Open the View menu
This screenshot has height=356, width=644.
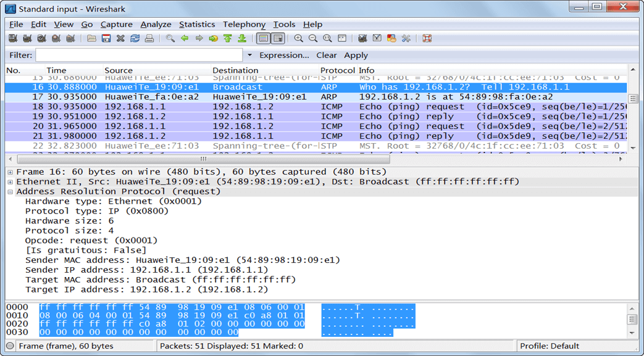pos(64,25)
